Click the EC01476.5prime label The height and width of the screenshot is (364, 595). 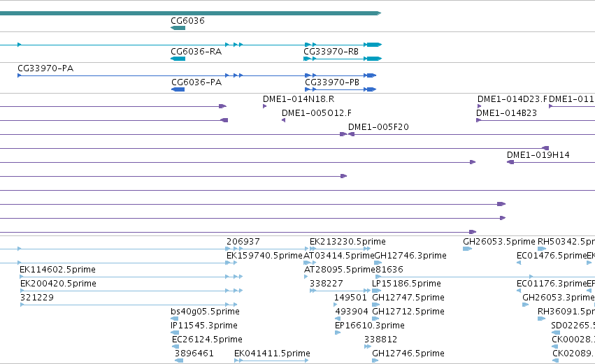pos(552,256)
